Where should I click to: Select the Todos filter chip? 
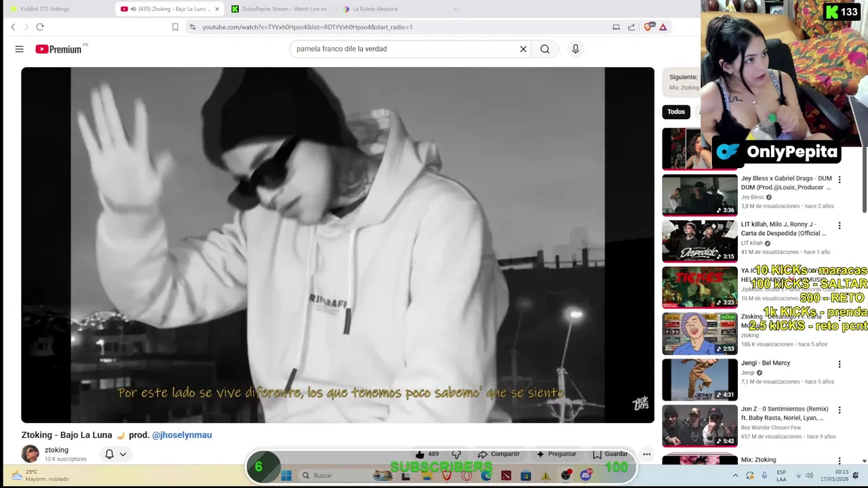(x=676, y=112)
